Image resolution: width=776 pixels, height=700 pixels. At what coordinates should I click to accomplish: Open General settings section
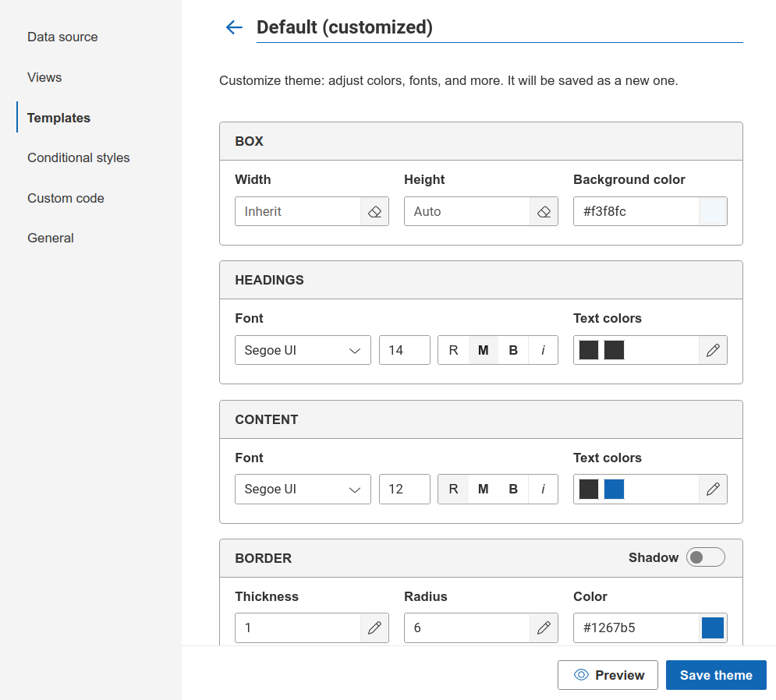51,238
